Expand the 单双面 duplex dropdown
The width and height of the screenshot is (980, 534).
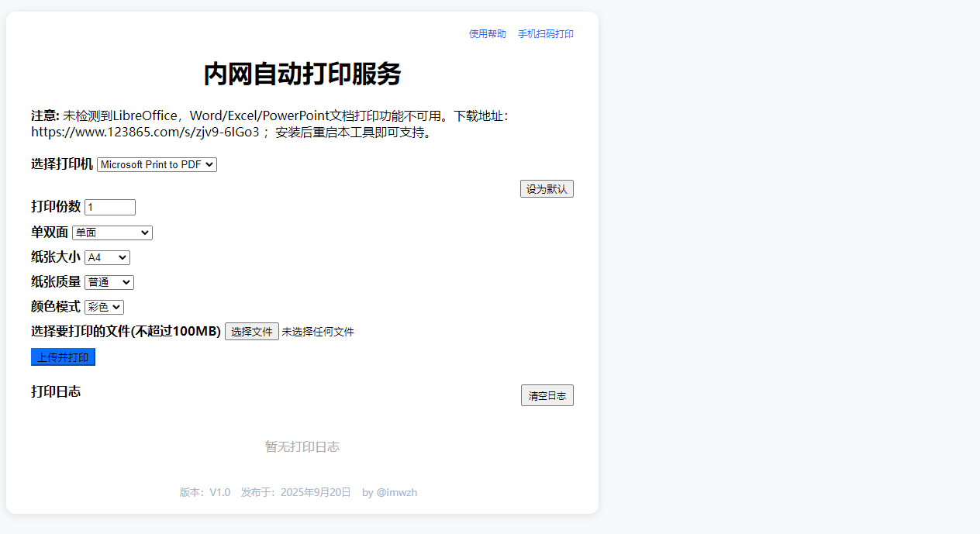click(x=112, y=233)
